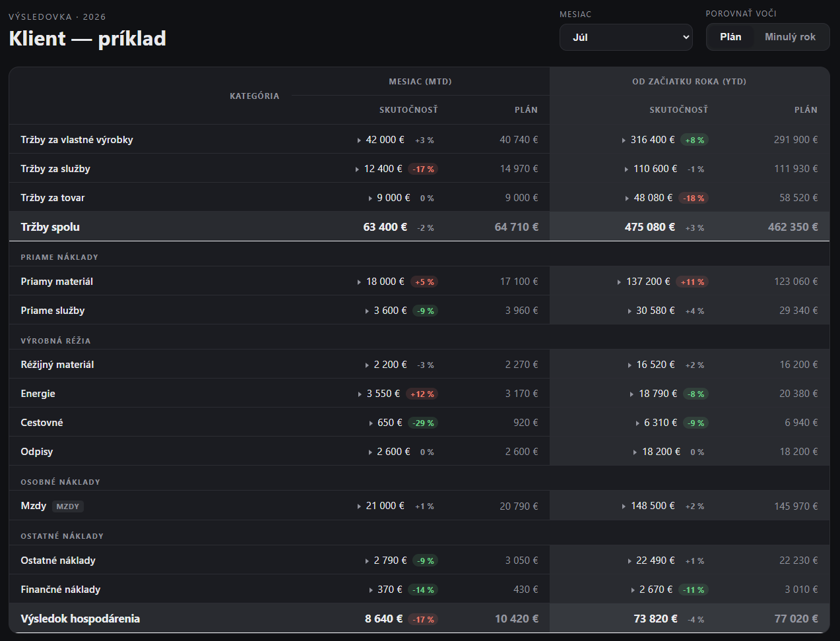Select the Výsledok hospodárenia row label
This screenshot has width=840, height=641.
point(81,619)
